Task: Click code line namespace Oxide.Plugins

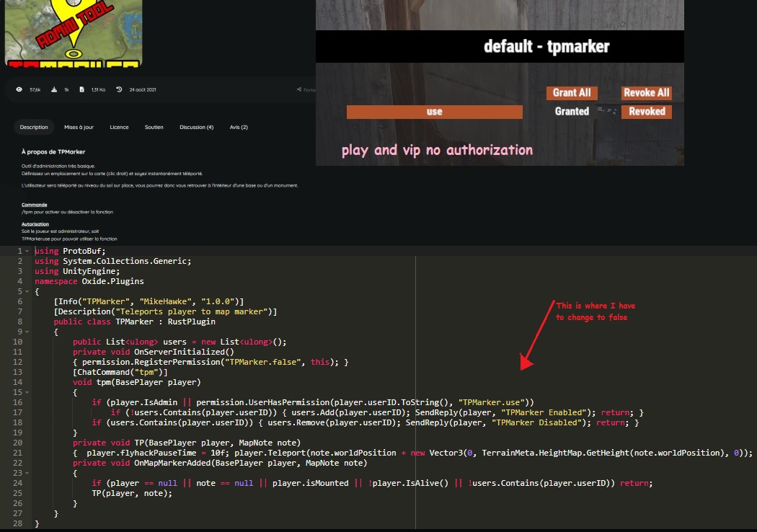Action: click(89, 281)
